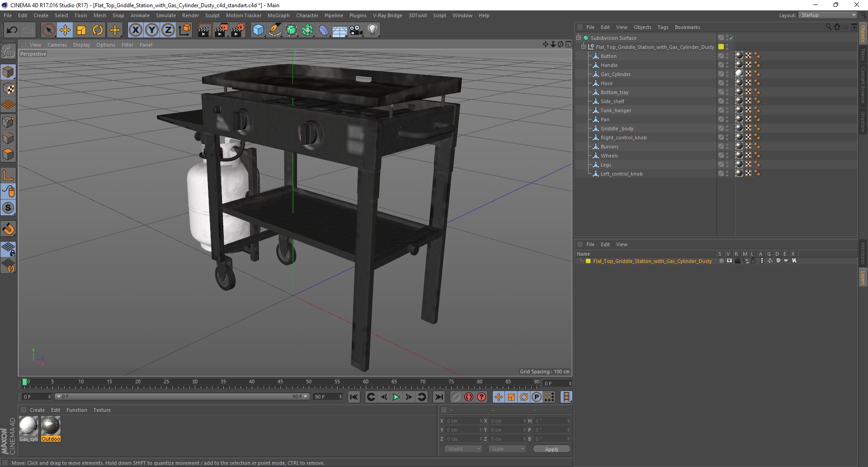Go to start of animation
This screenshot has height=467, width=868.
[x=354, y=397]
